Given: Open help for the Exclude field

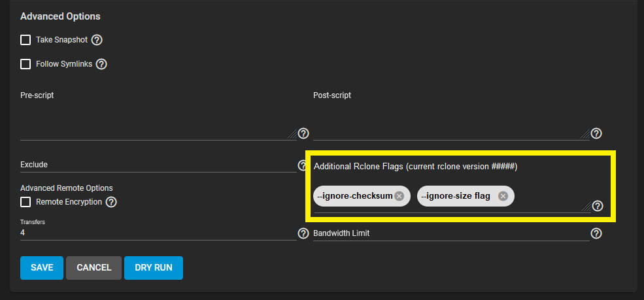Looking at the screenshot, I should (303, 165).
